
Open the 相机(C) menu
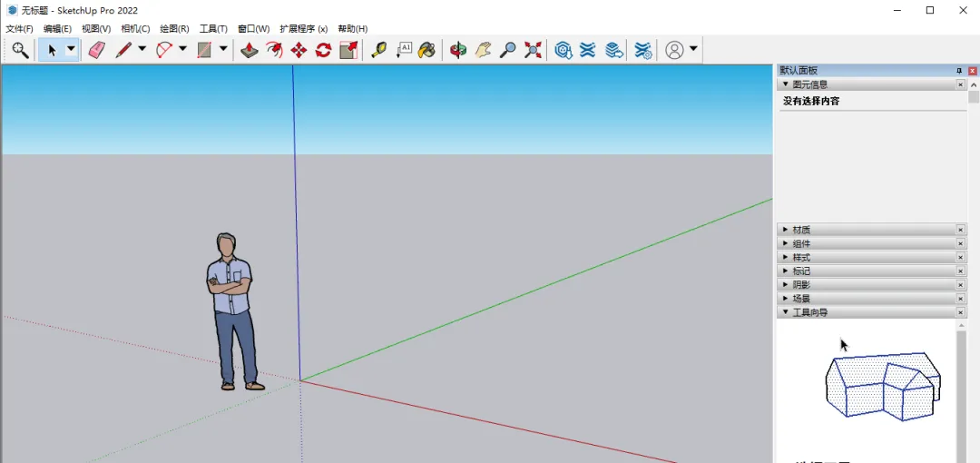[x=135, y=29]
